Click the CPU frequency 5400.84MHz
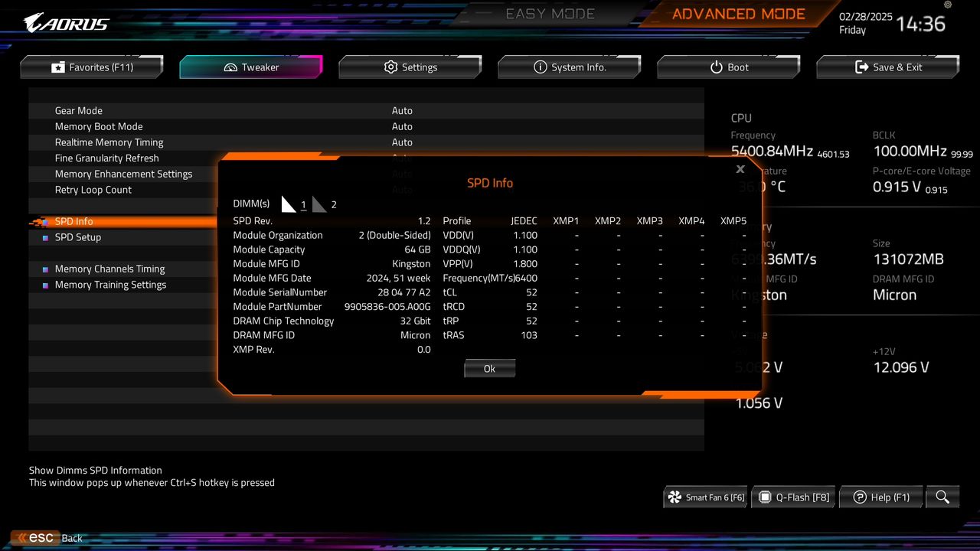 [x=773, y=152]
